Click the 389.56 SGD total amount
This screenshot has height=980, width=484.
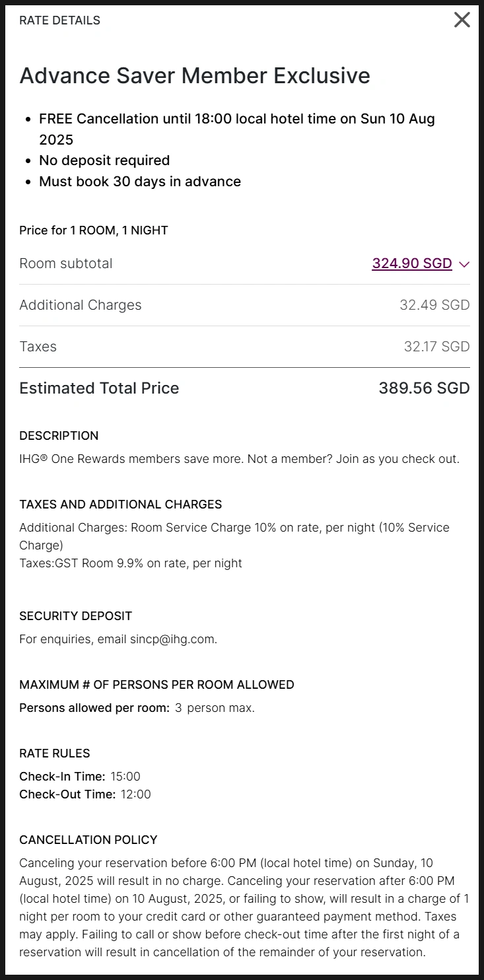[x=424, y=388]
